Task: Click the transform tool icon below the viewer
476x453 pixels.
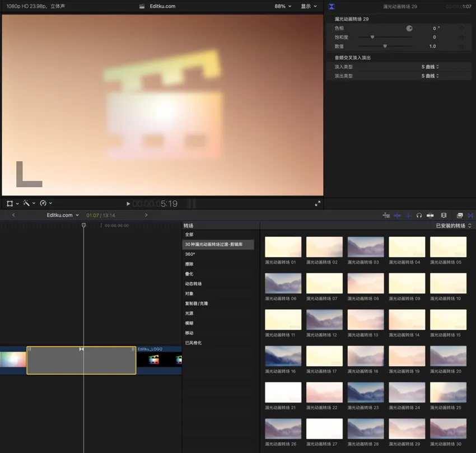Action: point(9,203)
